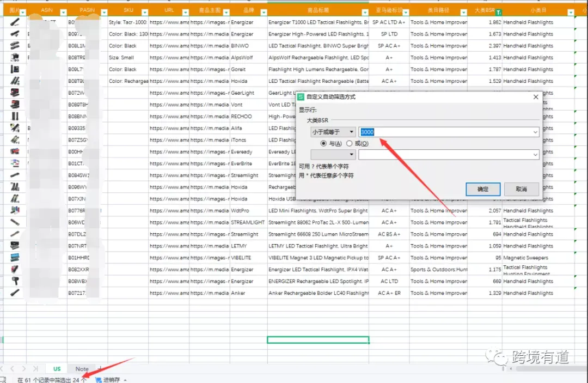Screen dimensions: 588x383
Task: Select the brand cell 'BINWO'
Action: tap(248, 46)
